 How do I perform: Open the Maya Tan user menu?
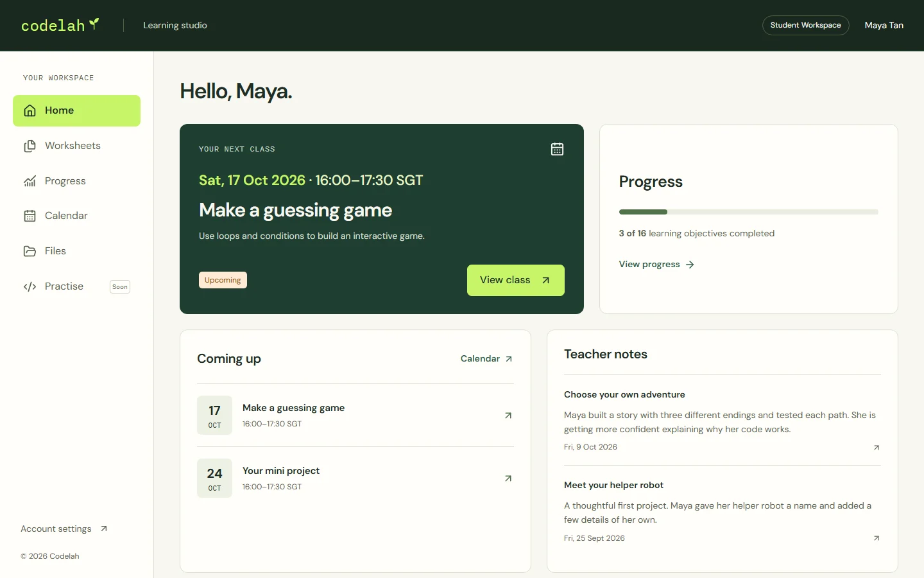point(884,25)
